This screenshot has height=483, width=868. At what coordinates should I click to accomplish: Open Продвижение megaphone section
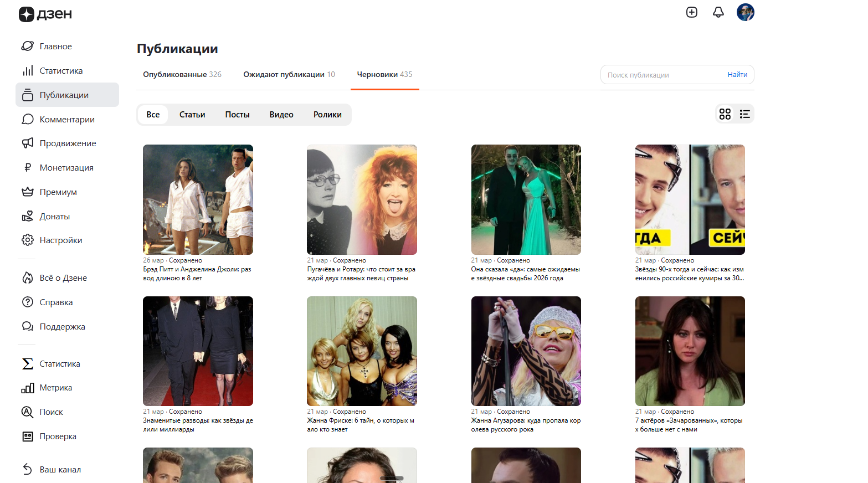tap(68, 143)
